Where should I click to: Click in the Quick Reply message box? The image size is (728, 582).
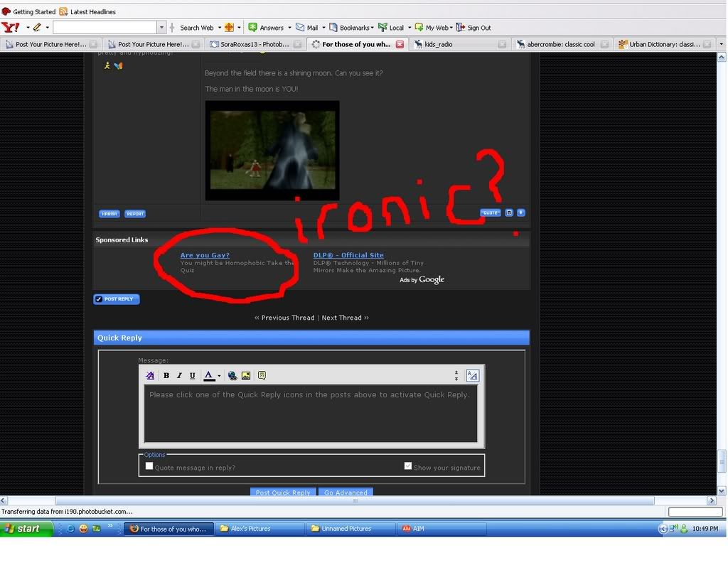pos(311,413)
